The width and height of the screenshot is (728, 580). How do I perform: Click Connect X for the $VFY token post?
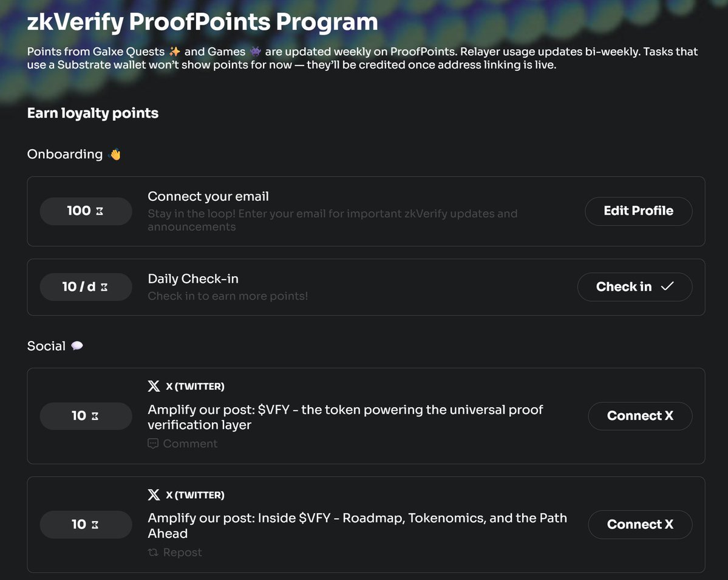click(x=640, y=416)
